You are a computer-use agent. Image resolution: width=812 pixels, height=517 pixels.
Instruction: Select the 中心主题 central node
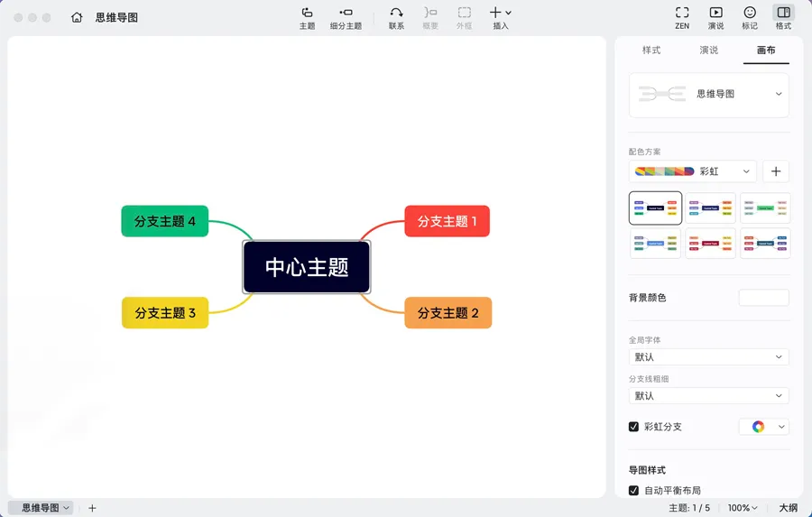point(307,267)
